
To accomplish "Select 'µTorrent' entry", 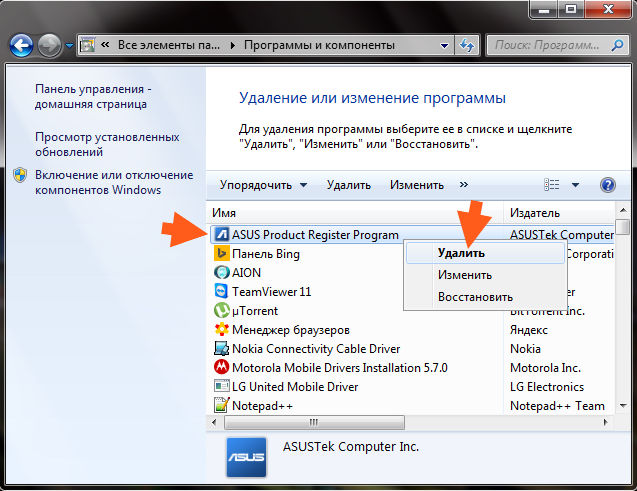I will (x=255, y=311).
